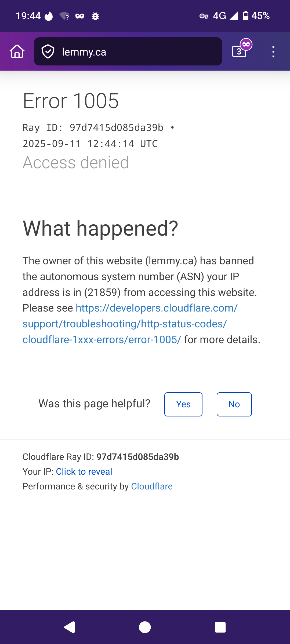290x644 pixels.
Task: Tap the VPN key status icon
Action: tap(204, 16)
